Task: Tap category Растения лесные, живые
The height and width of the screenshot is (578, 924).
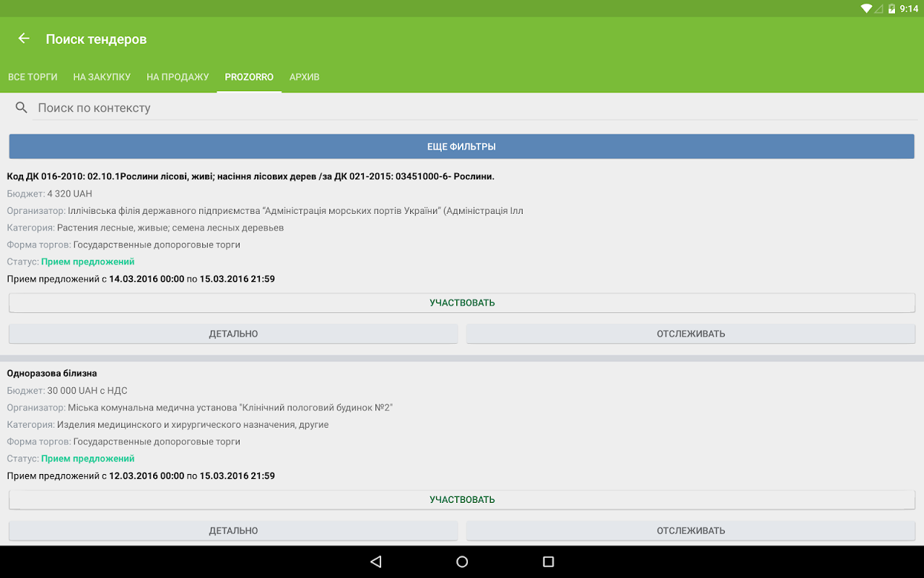Action: (x=145, y=228)
